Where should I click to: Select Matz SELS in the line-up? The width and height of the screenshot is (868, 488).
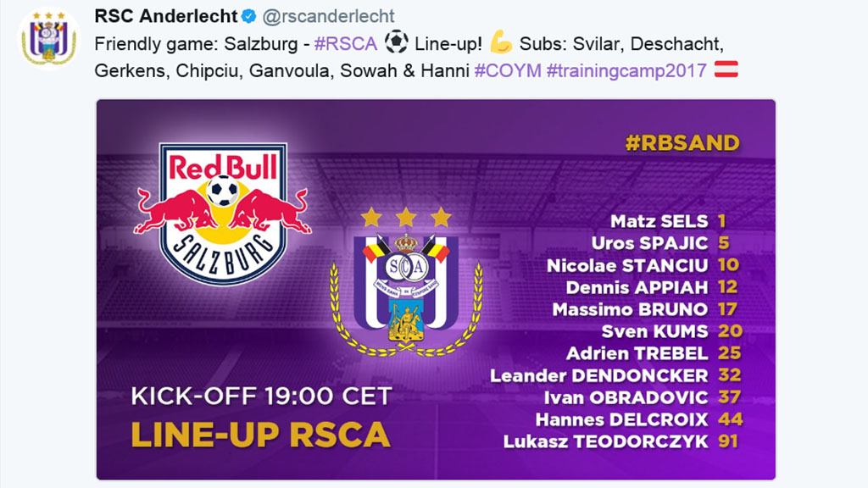(x=659, y=221)
